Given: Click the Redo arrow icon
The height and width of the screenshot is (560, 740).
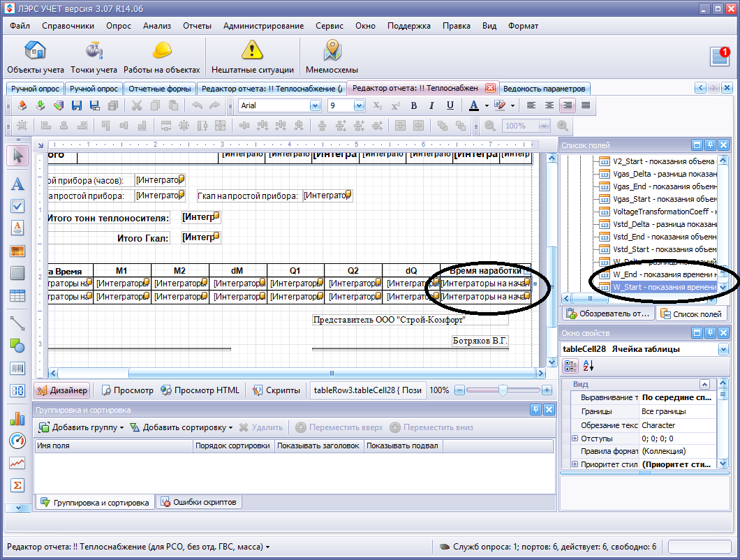Looking at the screenshot, I should 215,105.
